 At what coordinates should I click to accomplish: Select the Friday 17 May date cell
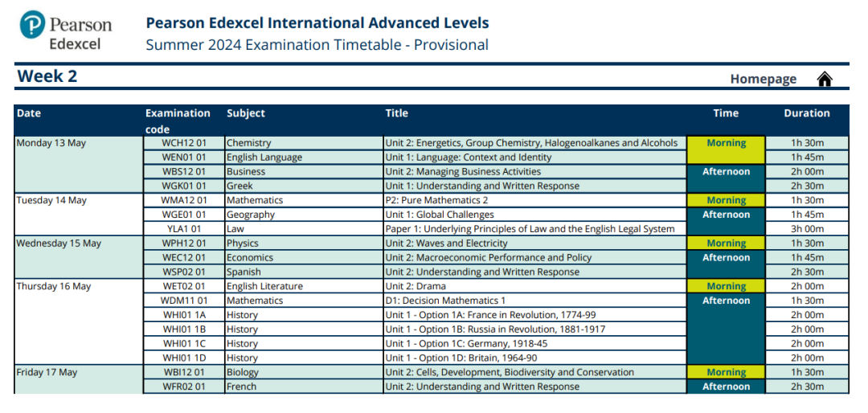point(78,379)
